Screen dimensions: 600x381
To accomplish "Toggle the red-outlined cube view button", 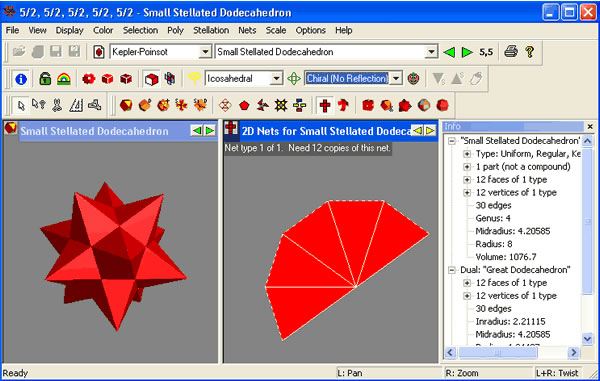I will (152, 79).
